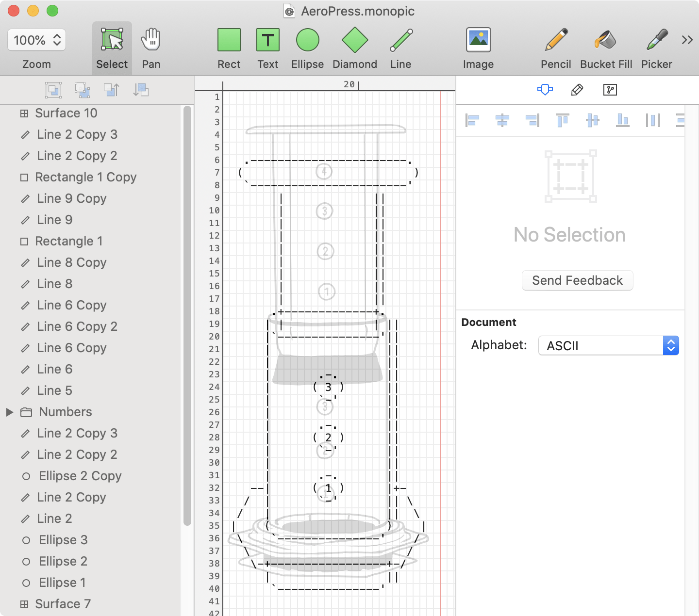Screen dimensions: 699x616
Task: Click the Group shapes icon in sidebar
Action: pos(53,90)
